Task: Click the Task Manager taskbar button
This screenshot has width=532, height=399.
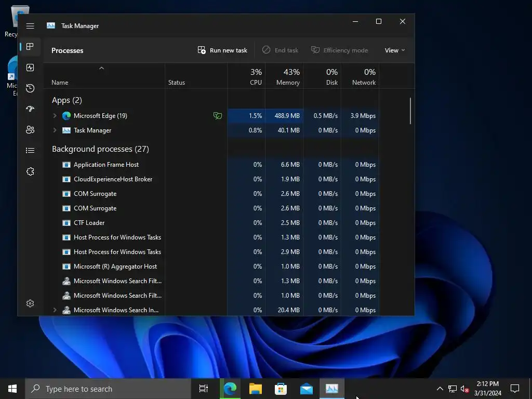Action: [332, 389]
